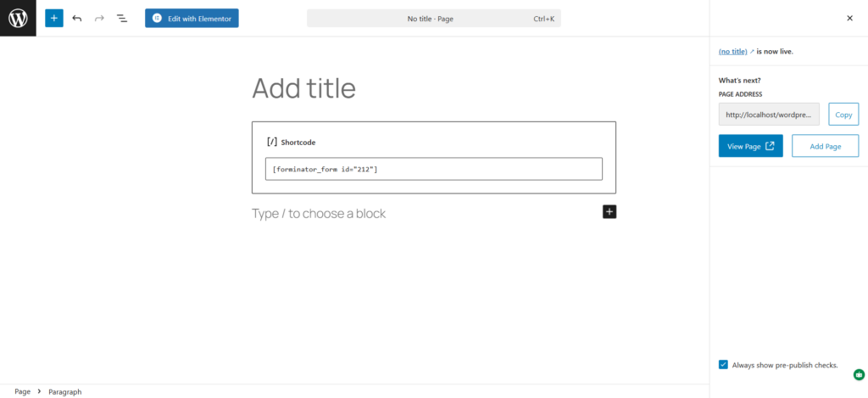Screen dimensions: 868x398
Task: Open the block inserter plus button
Action: pyautogui.click(x=54, y=18)
